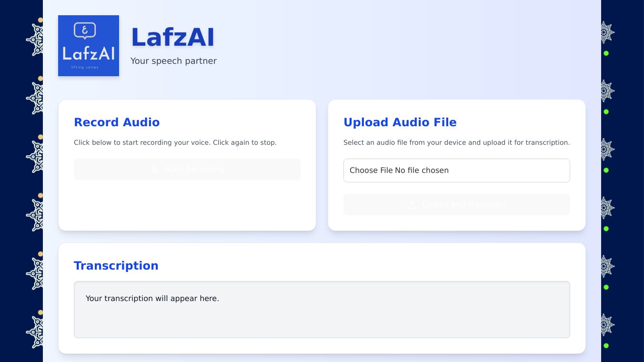Click the large LafzAI title heading
This screenshot has height=362, width=644.
[172, 38]
